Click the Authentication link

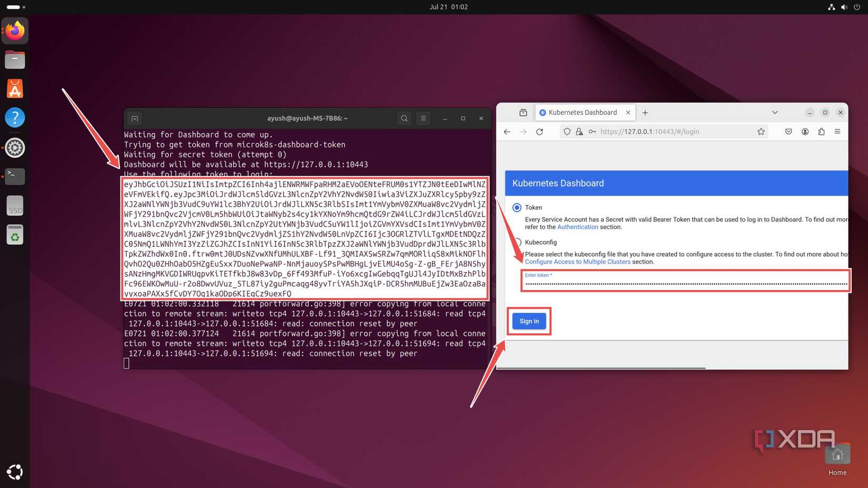(578, 227)
